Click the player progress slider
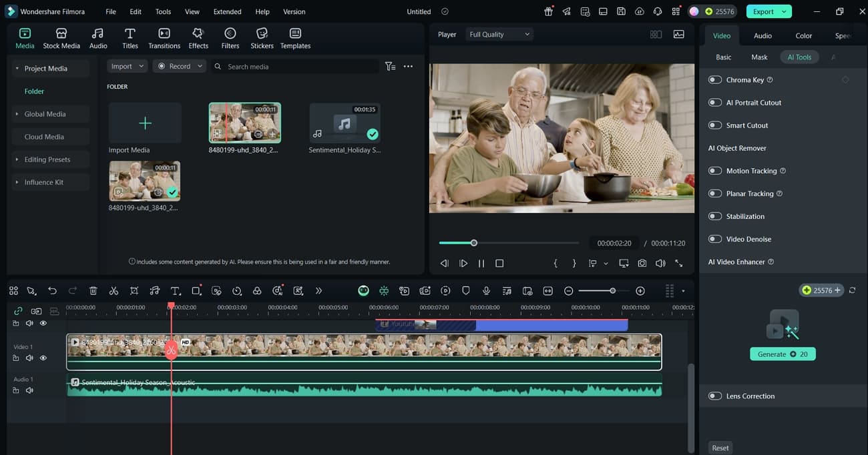This screenshot has height=455, width=868. pyautogui.click(x=509, y=243)
